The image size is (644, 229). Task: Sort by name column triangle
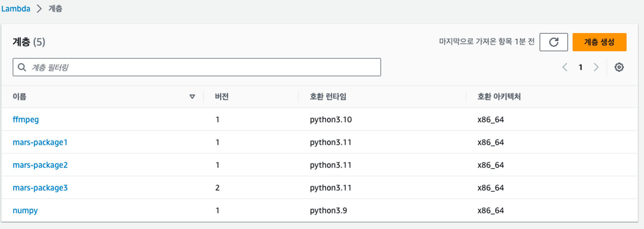click(x=192, y=97)
